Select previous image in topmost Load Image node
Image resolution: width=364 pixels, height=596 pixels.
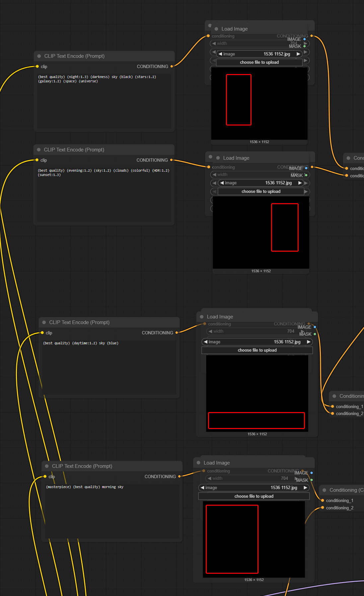pyautogui.click(x=220, y=54)
